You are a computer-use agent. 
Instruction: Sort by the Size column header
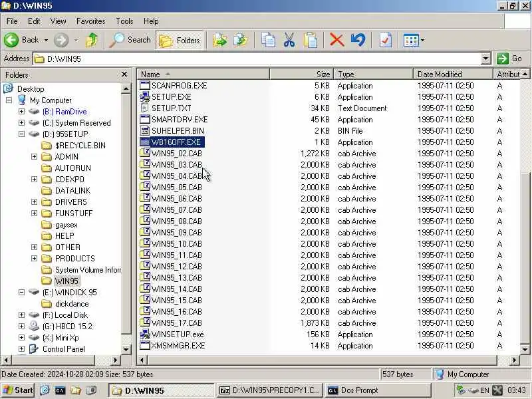coord(301,74)
